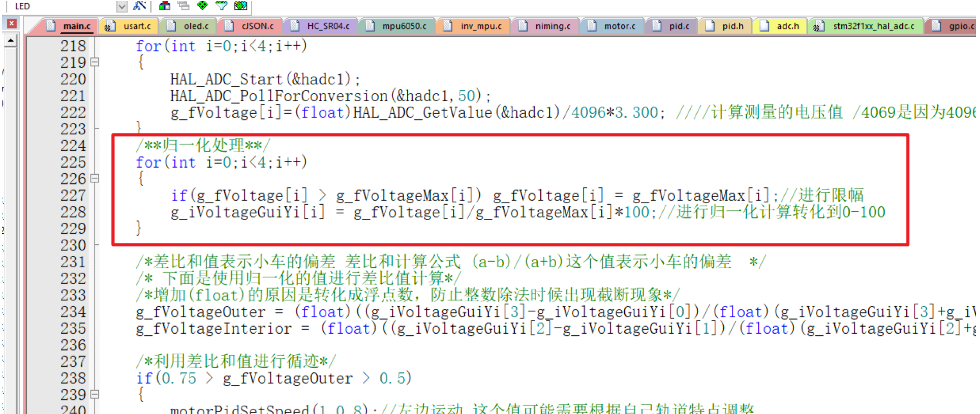Click the green diamond Run-Time Environment icon

[202, 6]
